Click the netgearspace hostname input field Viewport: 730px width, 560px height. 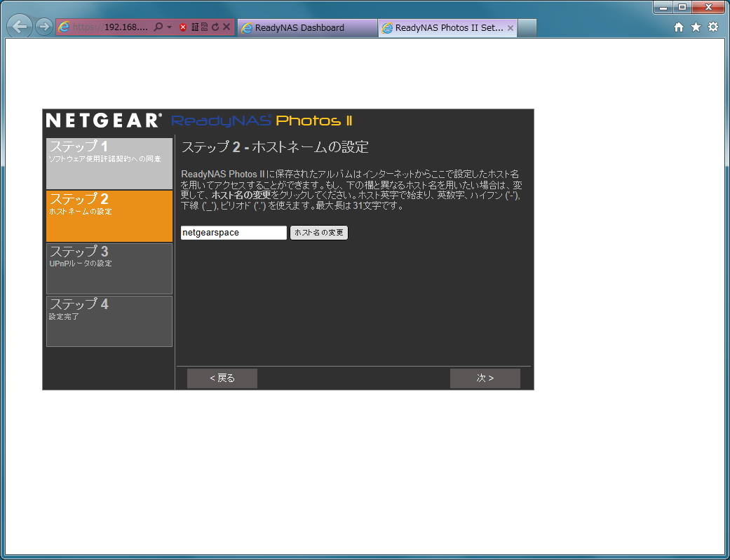[234, 233]
